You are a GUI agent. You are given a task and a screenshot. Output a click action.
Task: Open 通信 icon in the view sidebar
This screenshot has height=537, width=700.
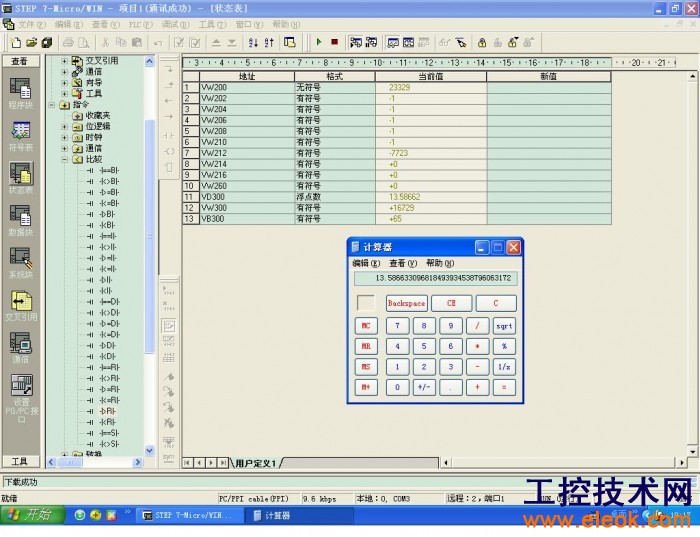pyautogui.click(x=21, y=348)
